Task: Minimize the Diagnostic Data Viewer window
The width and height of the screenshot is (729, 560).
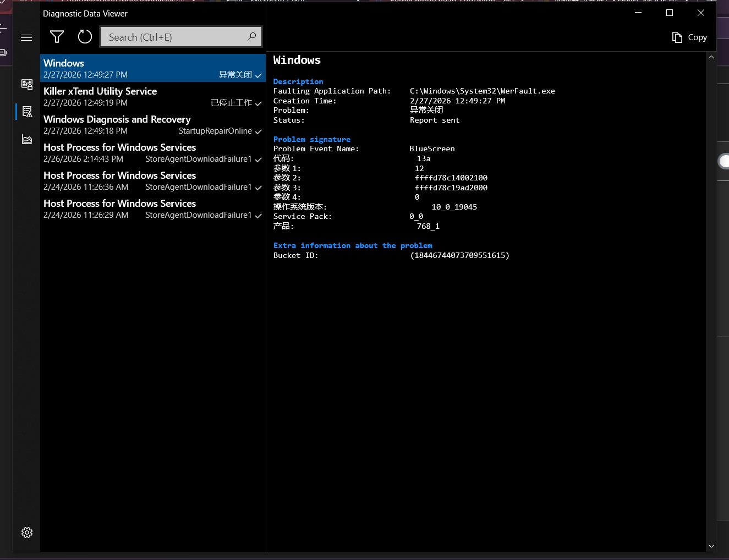Action: point(638,13)
